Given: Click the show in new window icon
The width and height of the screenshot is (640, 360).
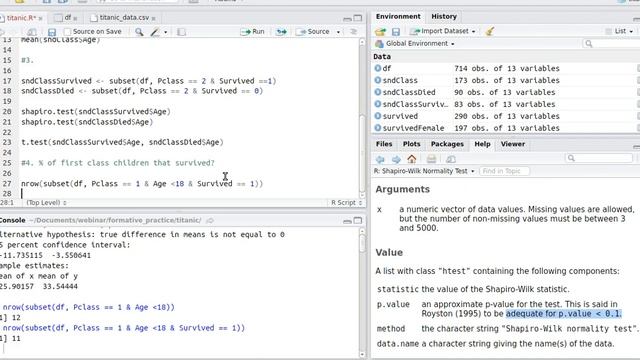Looking at the screenshot, I should tap(31, 32).
